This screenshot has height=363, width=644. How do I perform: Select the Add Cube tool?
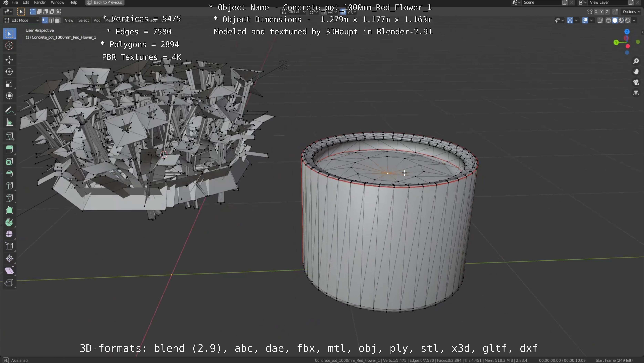pos(9,136)
